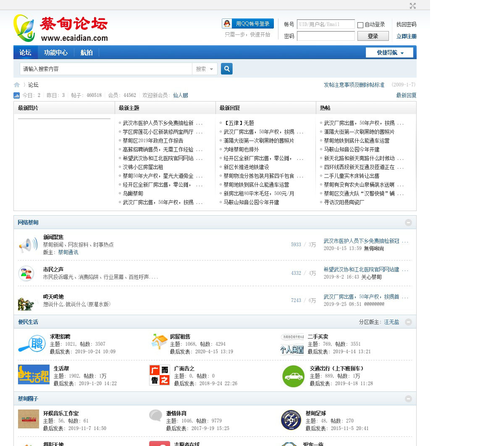Click the fullscreen toggle icon at top right
Viewport: 504px width, 446px height.
pyautogui.click(x=412, y=6)
